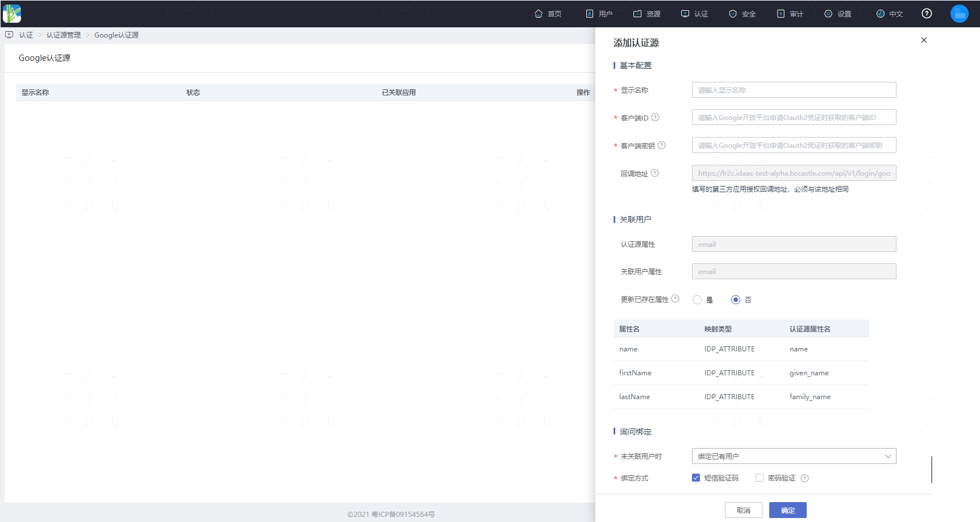
Task: Open the 用户 menu in top navigation
Action: coord(599,14)
